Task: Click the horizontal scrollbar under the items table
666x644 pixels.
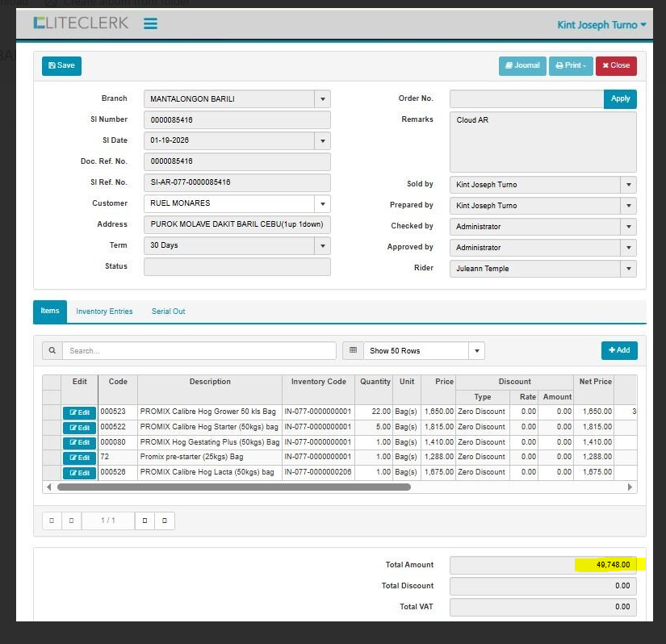Action: coord(234,487)
